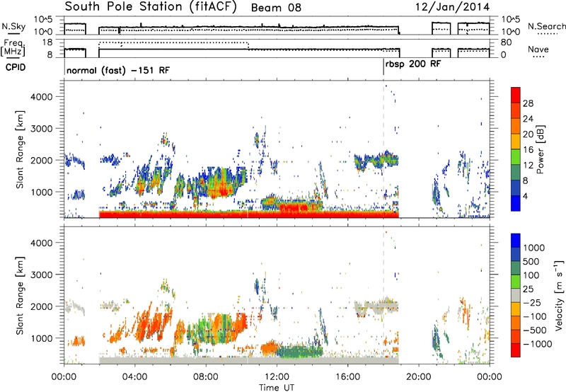Click the 'Time UT' axis title

tap(277, 387)
